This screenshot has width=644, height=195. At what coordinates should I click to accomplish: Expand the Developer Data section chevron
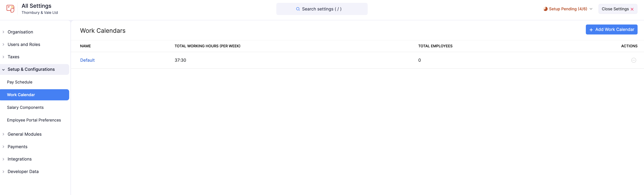(x=3, y=172)
